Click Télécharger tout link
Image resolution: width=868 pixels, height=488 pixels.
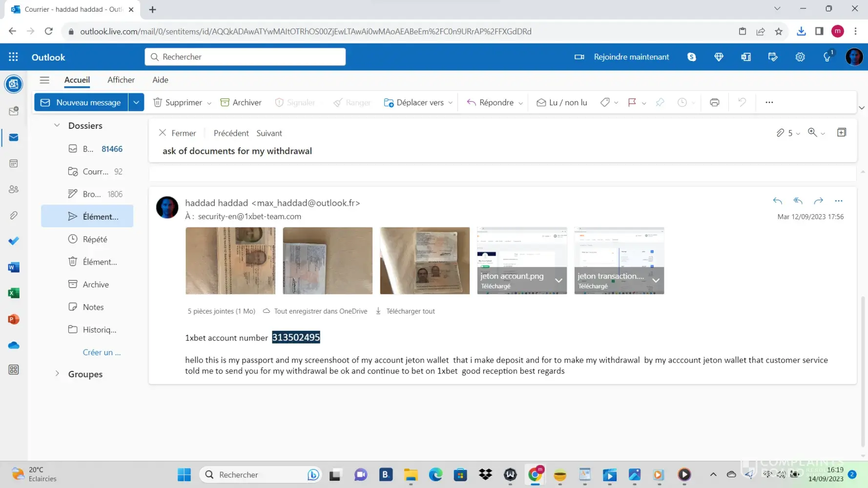[x=410, y=311]
